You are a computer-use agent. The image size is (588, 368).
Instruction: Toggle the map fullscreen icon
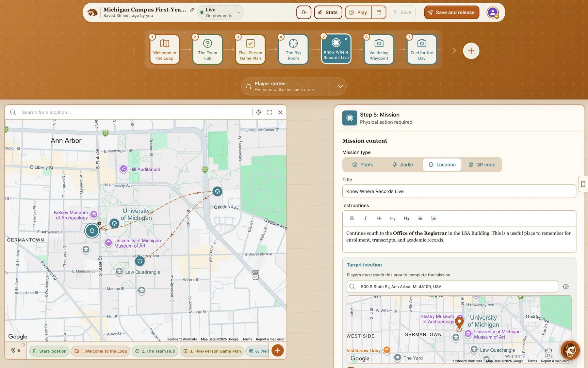[x=269, y=112]
